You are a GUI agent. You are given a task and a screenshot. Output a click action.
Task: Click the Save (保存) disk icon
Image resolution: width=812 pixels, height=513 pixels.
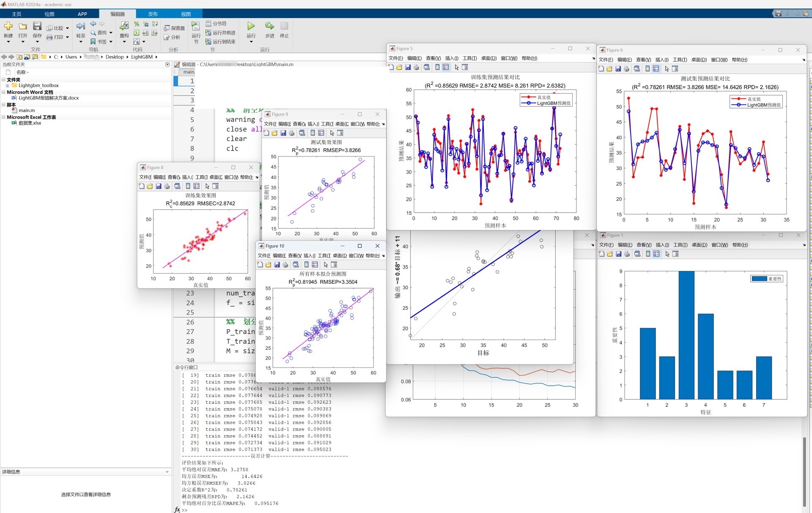click(37, 26)
